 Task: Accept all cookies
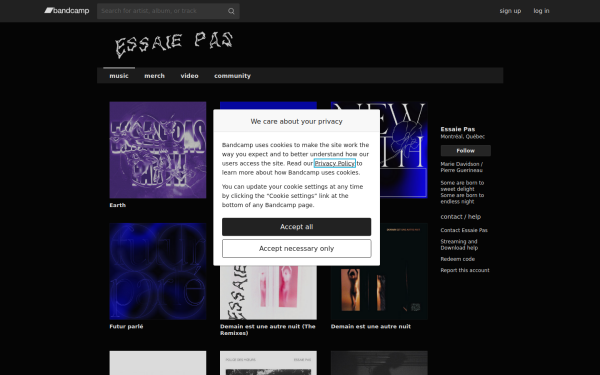297,227
